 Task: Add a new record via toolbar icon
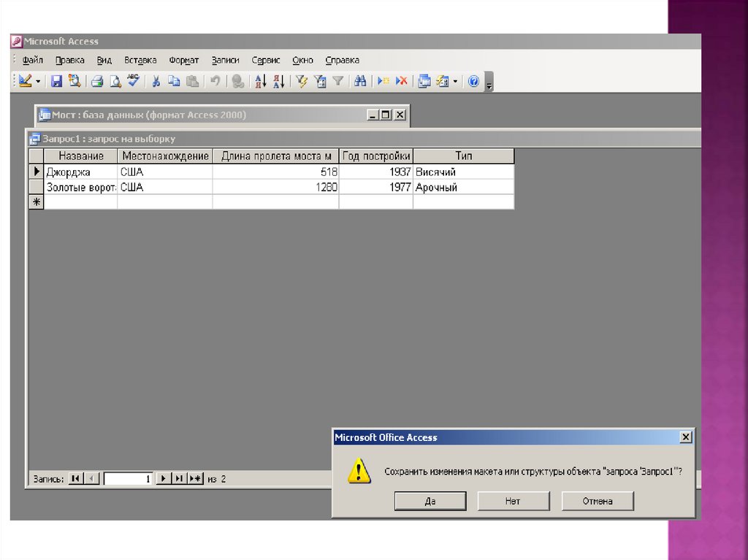(383, 81)
